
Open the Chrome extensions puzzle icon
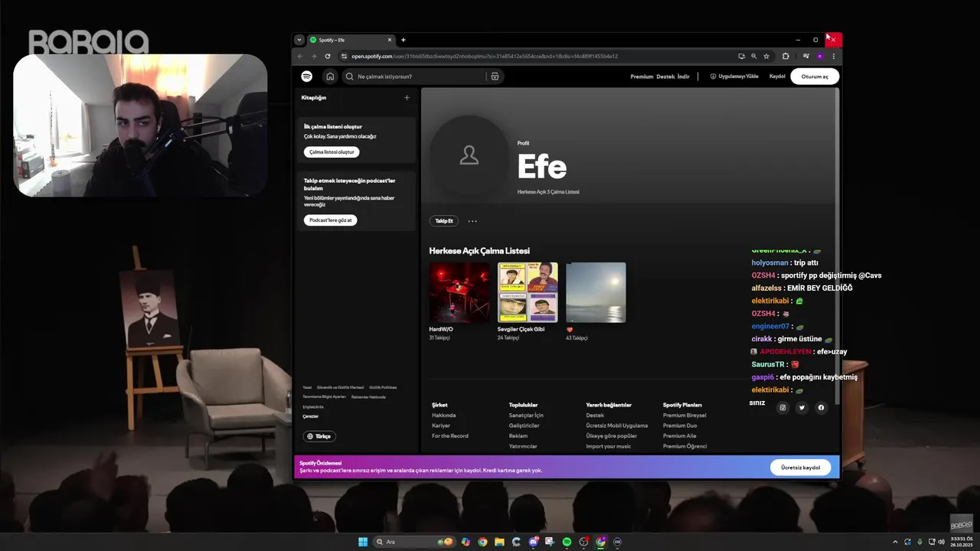coord(786,56)
